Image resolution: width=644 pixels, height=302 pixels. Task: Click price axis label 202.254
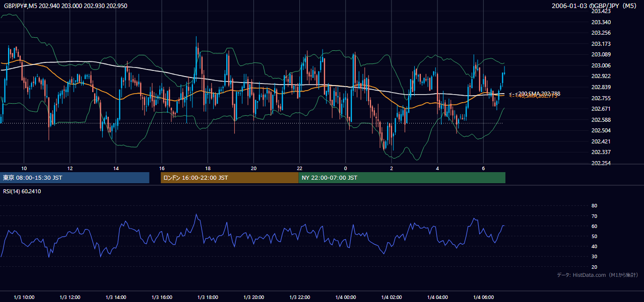601,163
